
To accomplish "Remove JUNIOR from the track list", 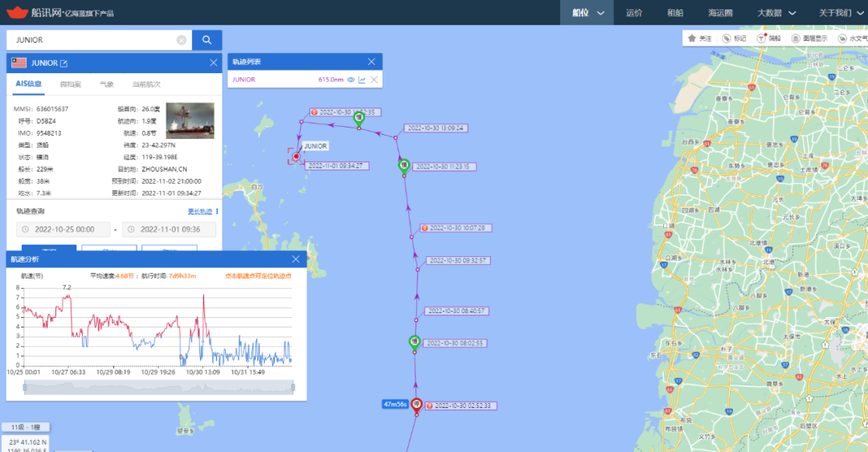I will [374, 79].
